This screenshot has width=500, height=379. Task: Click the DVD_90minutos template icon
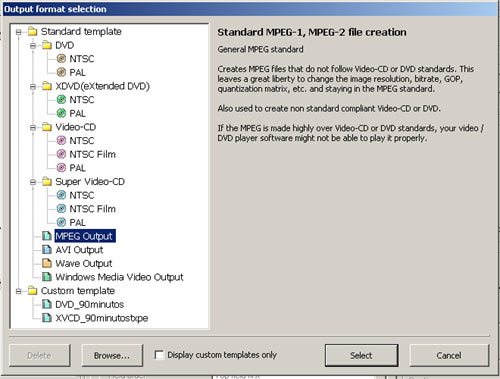coord(47,304)
